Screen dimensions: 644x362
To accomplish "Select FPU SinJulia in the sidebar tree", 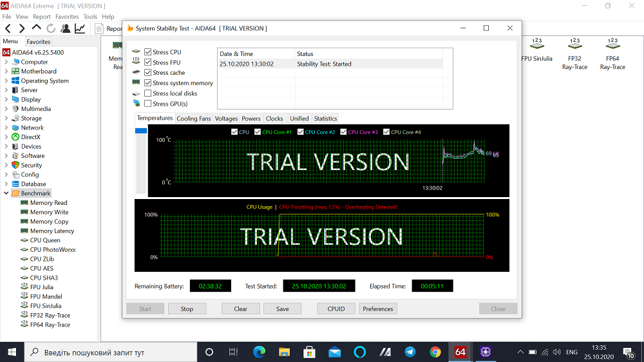I will click(46, 306).
